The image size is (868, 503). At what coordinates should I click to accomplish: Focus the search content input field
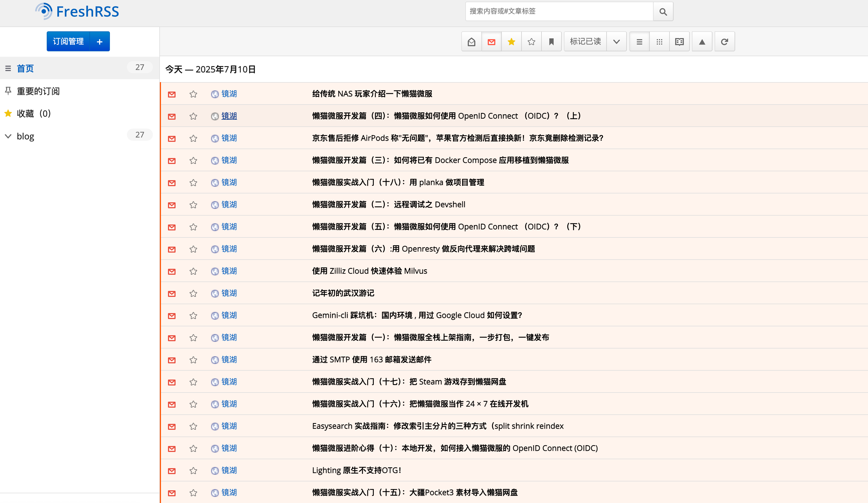[559, 11]
